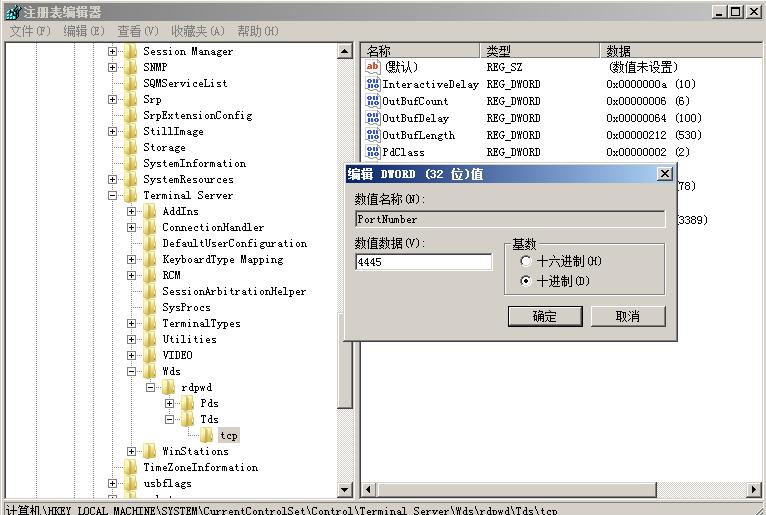Click the InteractiveDelay DWORD icon
The image size is (766, 515).
point(372,84)
